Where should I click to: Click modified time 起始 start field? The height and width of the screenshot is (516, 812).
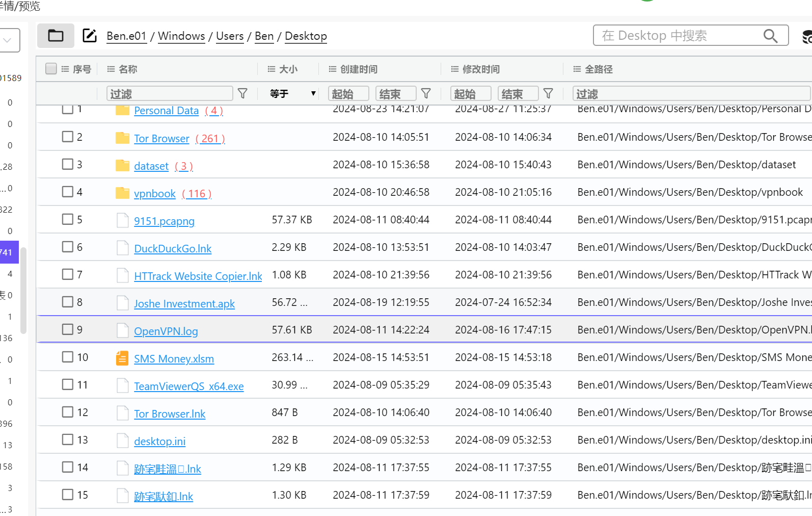point(471,93)
